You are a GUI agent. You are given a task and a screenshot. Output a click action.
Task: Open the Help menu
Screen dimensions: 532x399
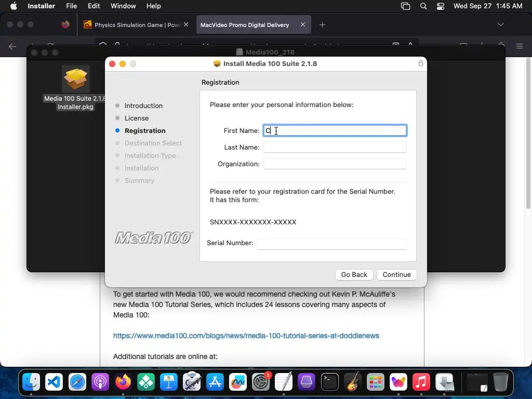[153, 6]
